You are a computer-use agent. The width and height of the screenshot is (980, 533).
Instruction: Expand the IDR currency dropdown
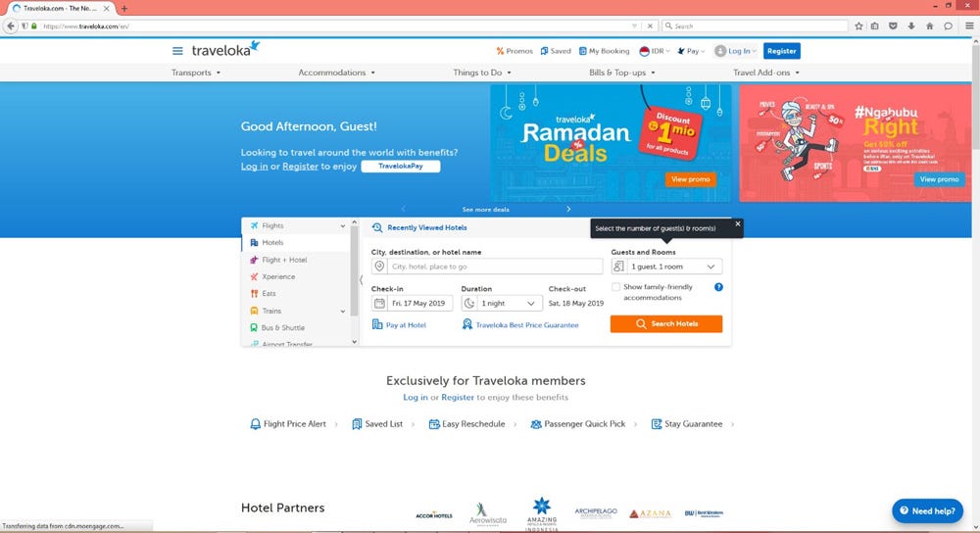click(x=655, y=51)
